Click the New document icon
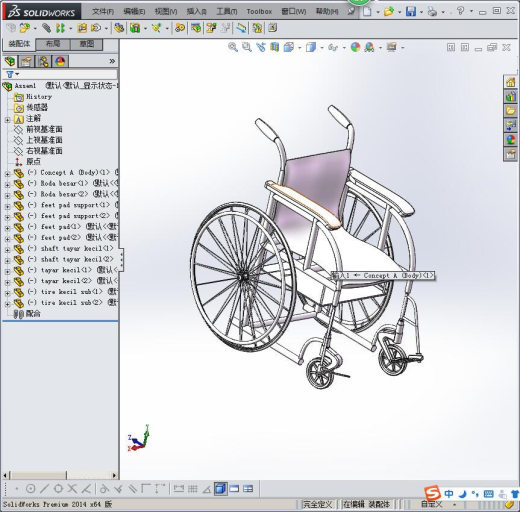 (x=367, y=12)
